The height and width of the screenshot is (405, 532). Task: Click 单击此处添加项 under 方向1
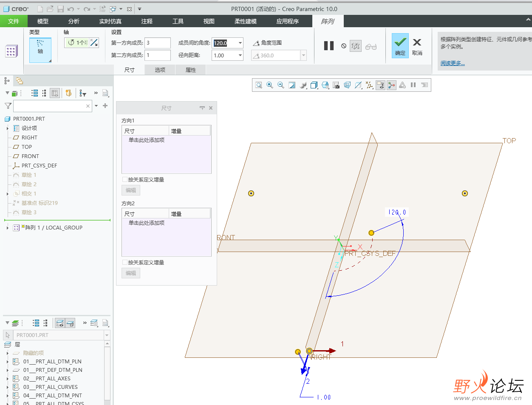[147, 140]
